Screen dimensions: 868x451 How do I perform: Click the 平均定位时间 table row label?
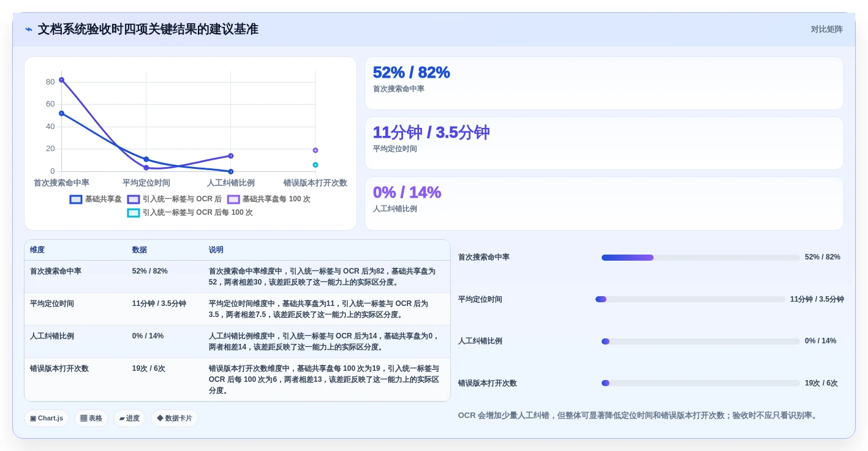pos(52,304)
